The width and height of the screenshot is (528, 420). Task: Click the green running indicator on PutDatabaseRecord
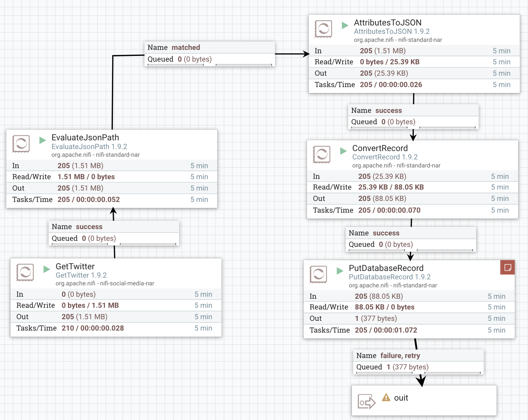click(x=340, y=271)
